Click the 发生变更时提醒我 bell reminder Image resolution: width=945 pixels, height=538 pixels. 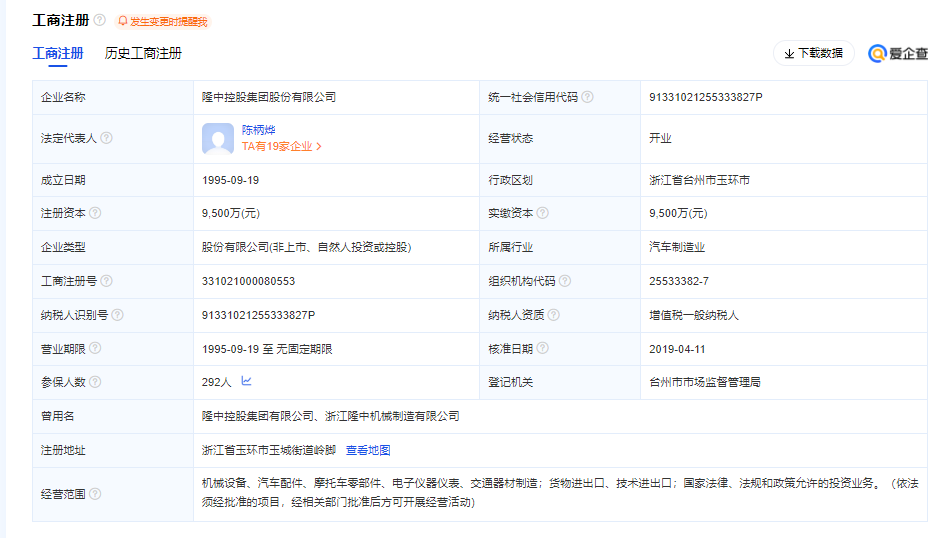(163, 22)
